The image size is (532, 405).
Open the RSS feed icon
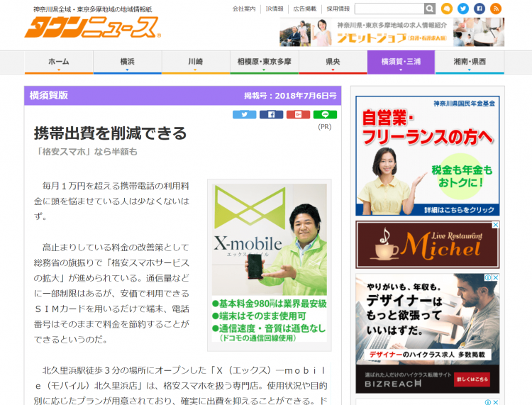(x=496, y=9)
